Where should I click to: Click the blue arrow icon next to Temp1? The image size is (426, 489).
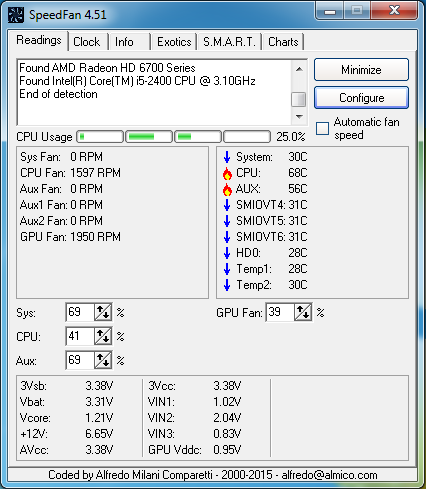point(227,269)
